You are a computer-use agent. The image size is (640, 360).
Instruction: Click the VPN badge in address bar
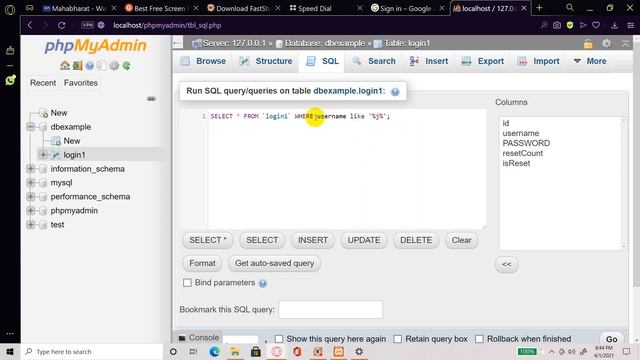click(x=87, y=25)
